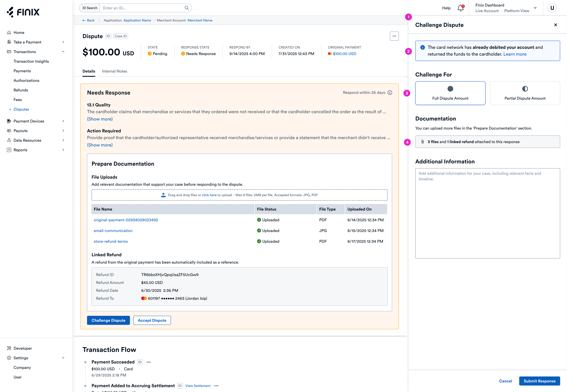This screenshot has width=567, height=392.
Task: Select Partial Dispute Amount option
Action: pyautogui.click(x=525, y=93)
